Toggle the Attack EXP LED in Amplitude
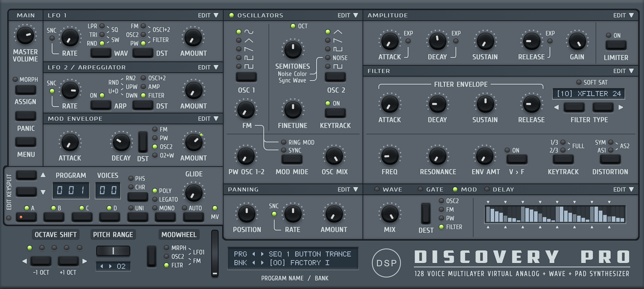Viewport: 644px width, 289px height. [x=408, y=41]
